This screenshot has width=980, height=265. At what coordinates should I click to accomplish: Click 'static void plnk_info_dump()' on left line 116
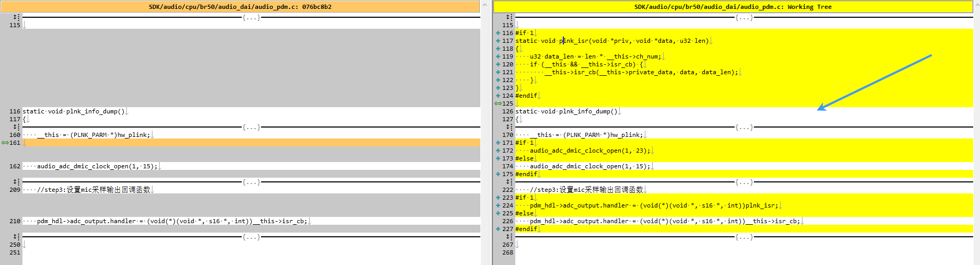pos(74,111)
